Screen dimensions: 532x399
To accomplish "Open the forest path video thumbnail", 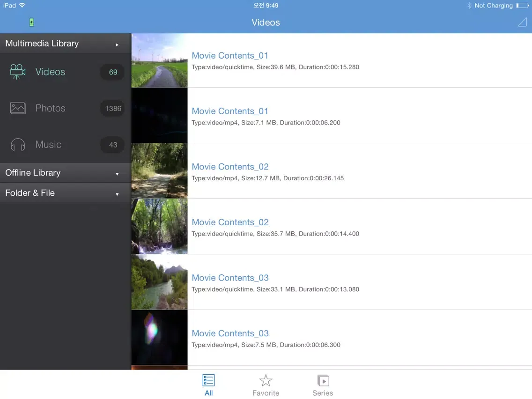I will pyautogui.click(x=160, y=170).
